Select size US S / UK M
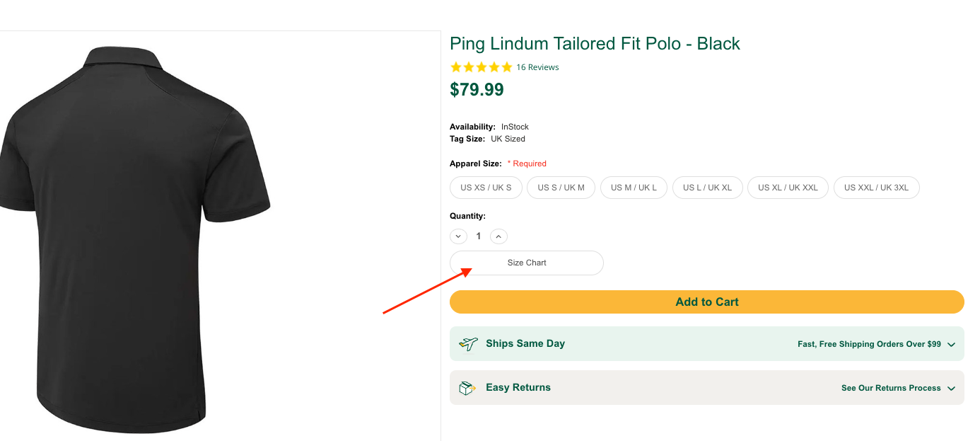 point(561,188)
